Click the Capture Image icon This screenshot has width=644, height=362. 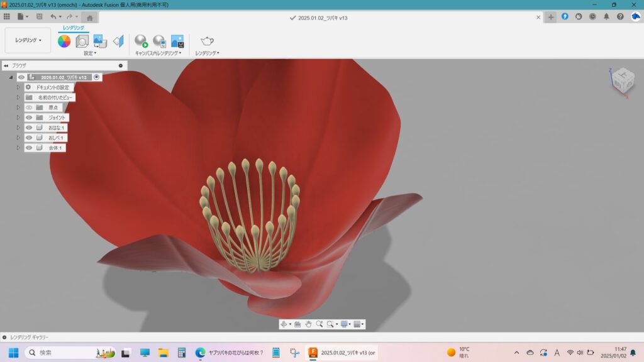point(177,41)
